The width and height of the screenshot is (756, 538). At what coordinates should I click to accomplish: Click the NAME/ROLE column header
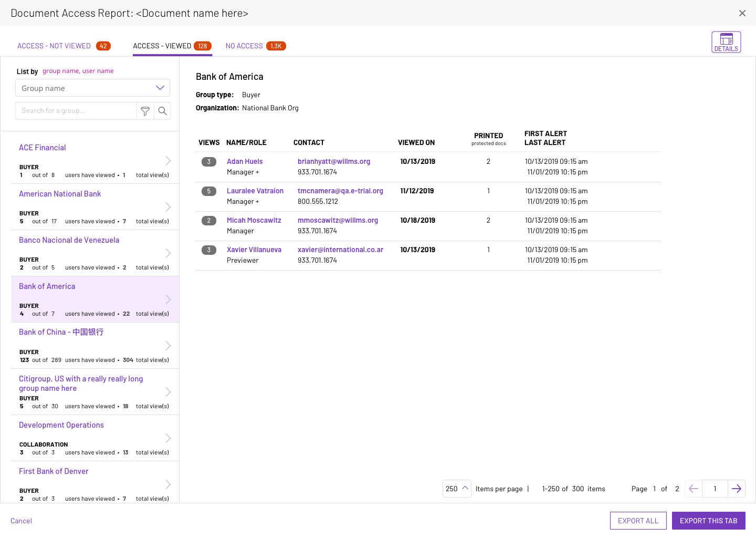click(x=246, y=142)
